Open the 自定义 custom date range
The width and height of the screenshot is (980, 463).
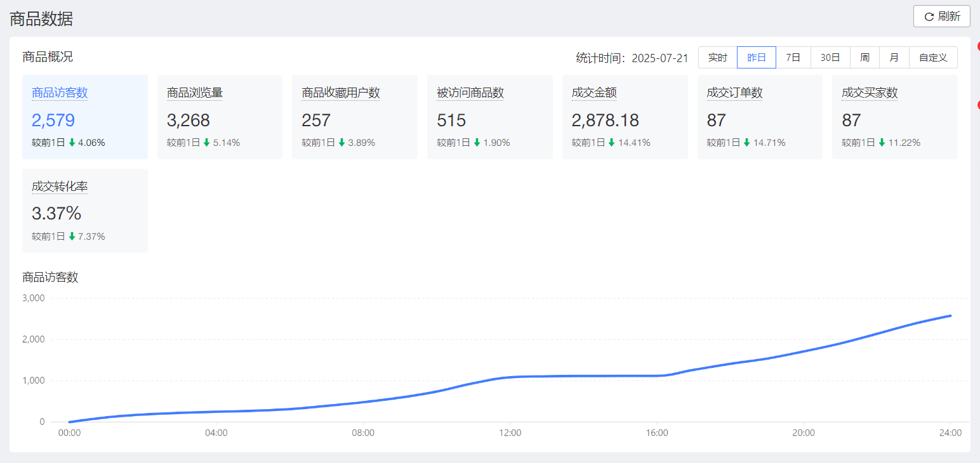933,57
